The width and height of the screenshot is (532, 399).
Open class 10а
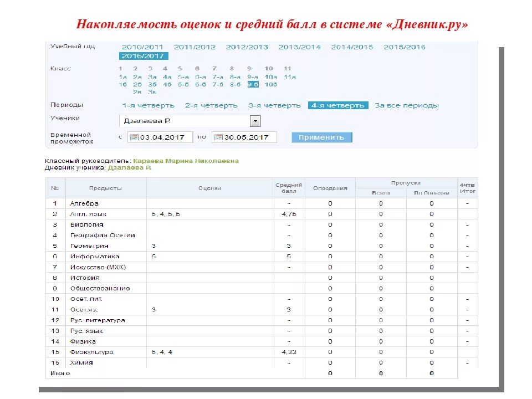pyautogui.click(x=271, y=77)
